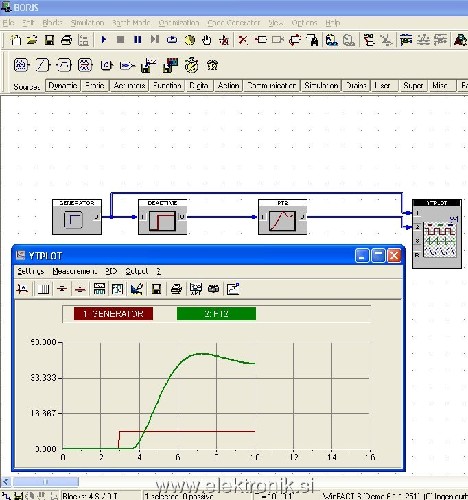The height and width of the screenshot is (500, 468).
Task: Open the Optimization menu
Action: point(179,23)
